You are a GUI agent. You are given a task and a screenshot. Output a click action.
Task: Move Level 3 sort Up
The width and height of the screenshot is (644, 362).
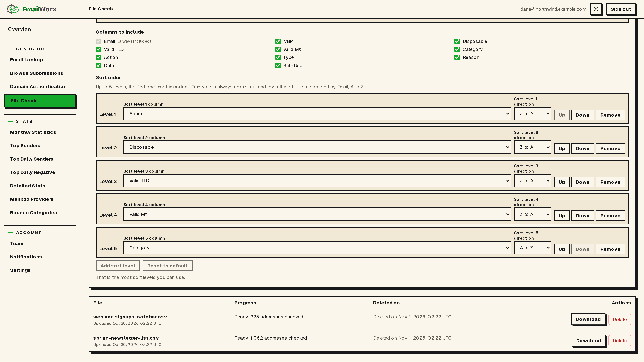562,182
